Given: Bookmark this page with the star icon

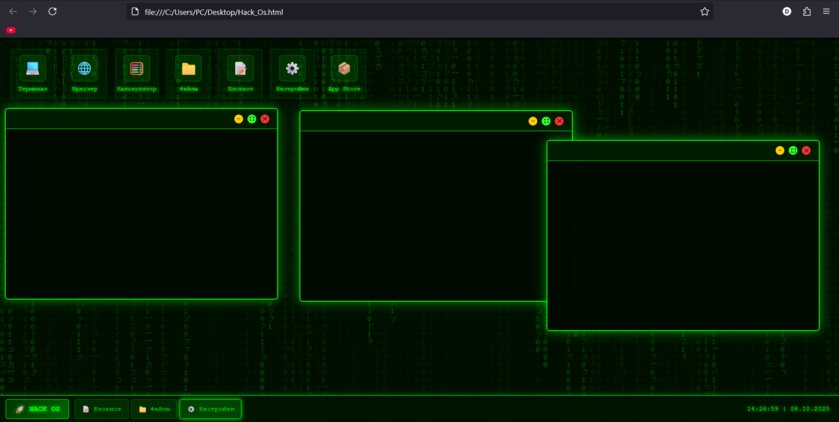Looking at the screenshot, I should point(704,11).
